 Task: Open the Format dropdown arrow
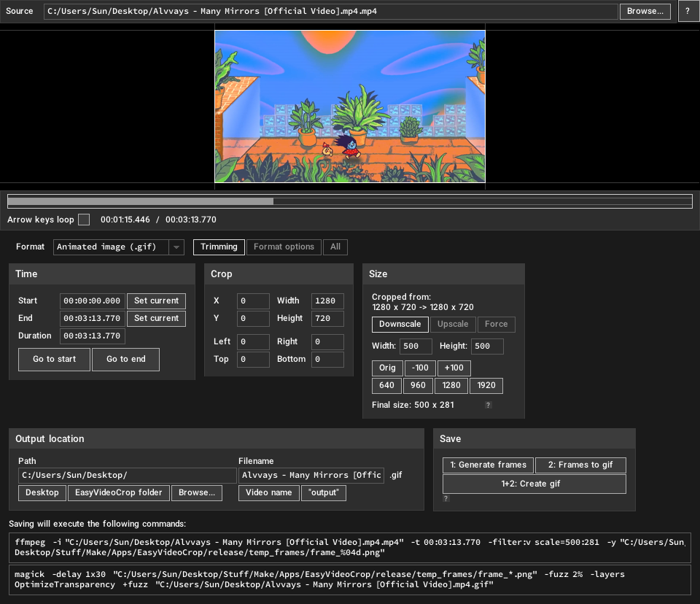click(176, 247)
